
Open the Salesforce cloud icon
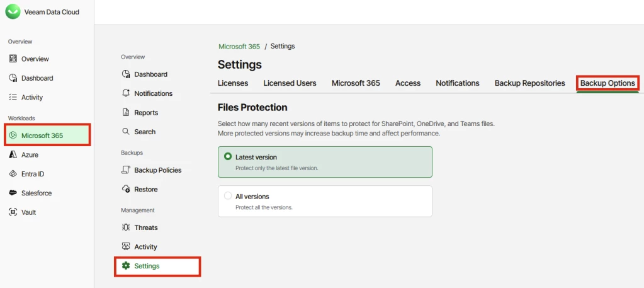(13, 193)
